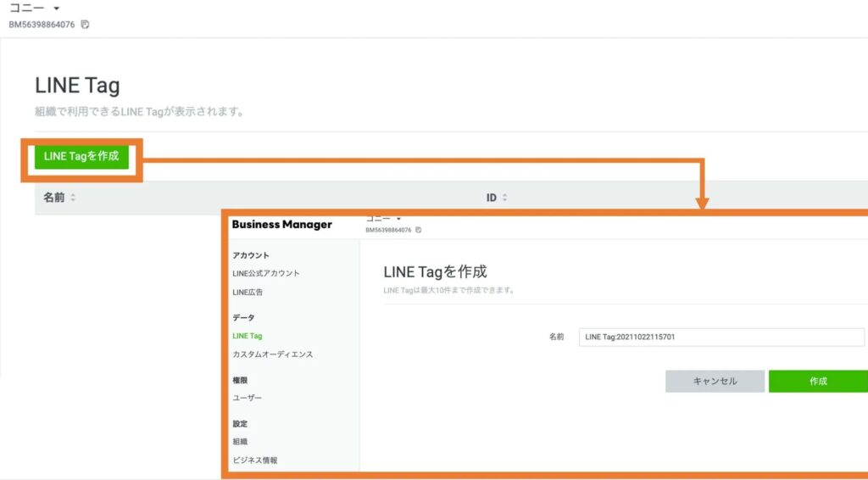
Task: Click the LINE Tagを作成 form heading
Action: click(435, 272)
